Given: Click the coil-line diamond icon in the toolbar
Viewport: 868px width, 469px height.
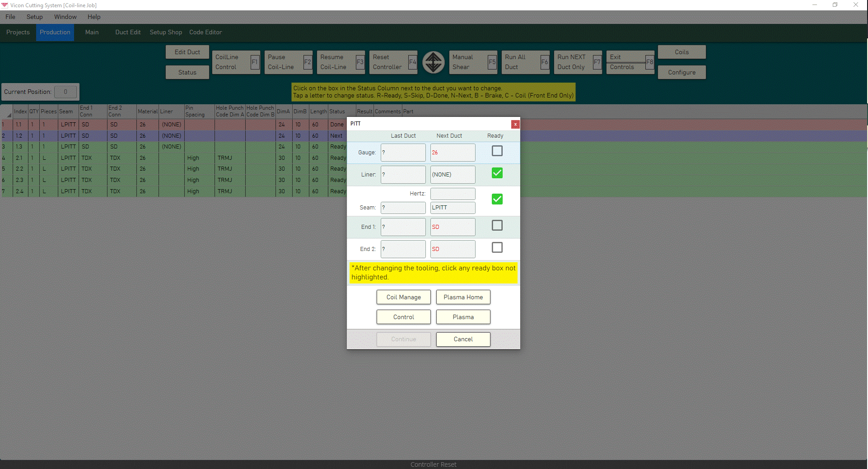Looking at the screenshot, I should point(433,62).
